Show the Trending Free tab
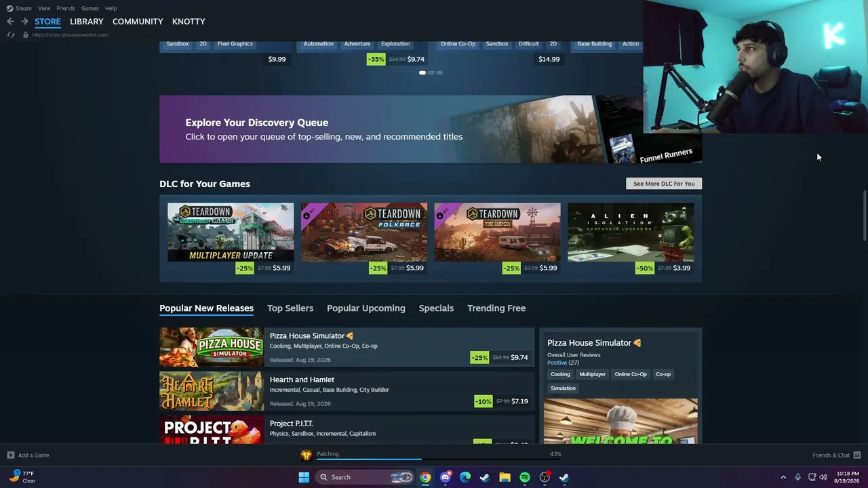868x488 pixels. tap(496, 308)
